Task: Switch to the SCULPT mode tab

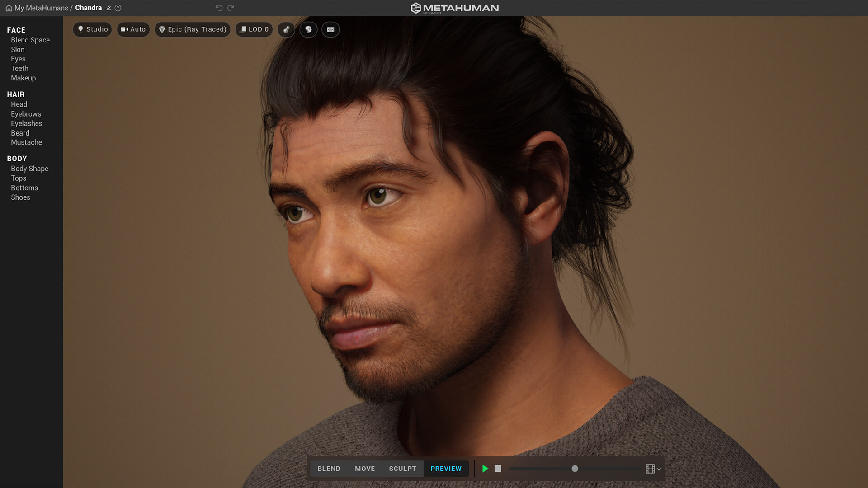Action: tap(402, 469)
